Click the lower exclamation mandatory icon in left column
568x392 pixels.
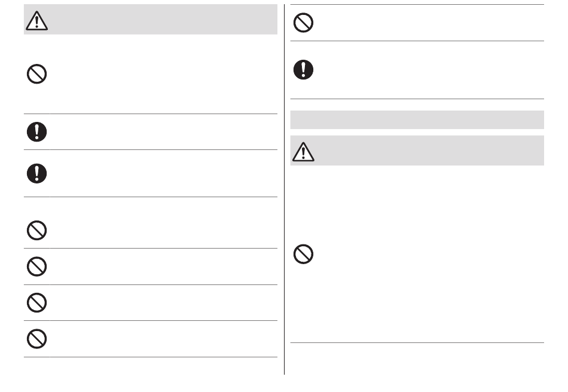pyautogui.click(x=36, y=173)
